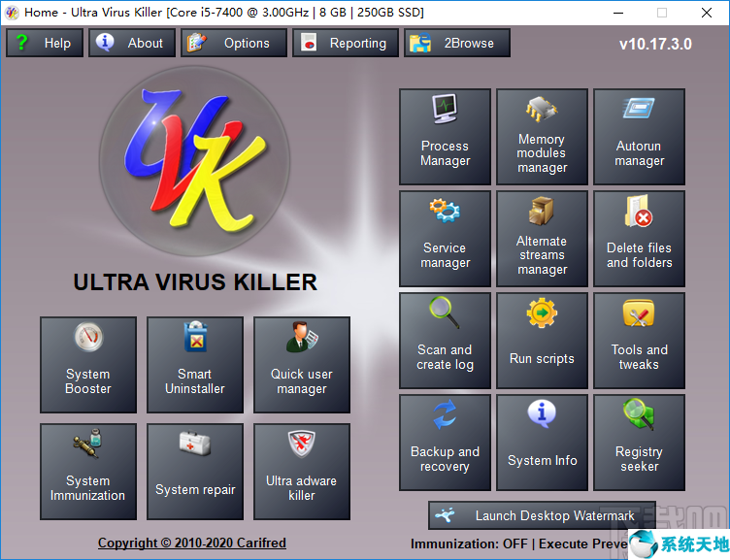Open the Run scripts tool
The height and width of the screenshot is (560, 730).
click(542, 341)
